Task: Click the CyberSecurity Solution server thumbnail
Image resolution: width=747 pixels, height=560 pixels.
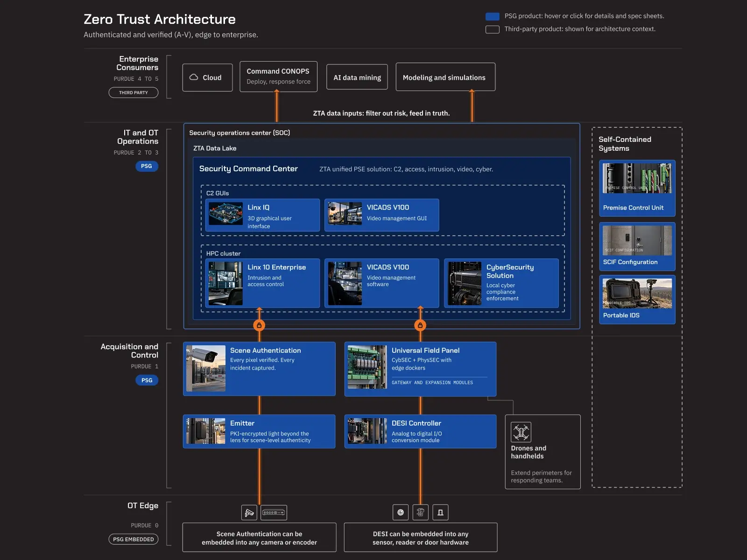Action: 465,283
